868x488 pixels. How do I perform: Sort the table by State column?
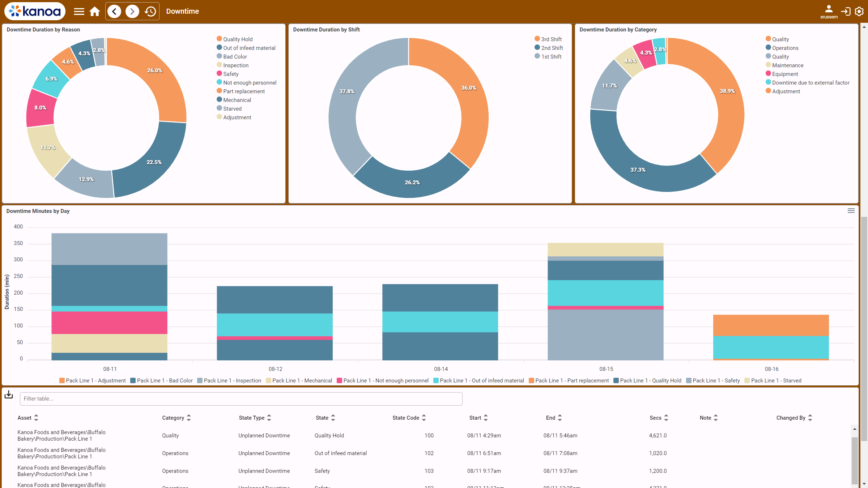(325, 418)
